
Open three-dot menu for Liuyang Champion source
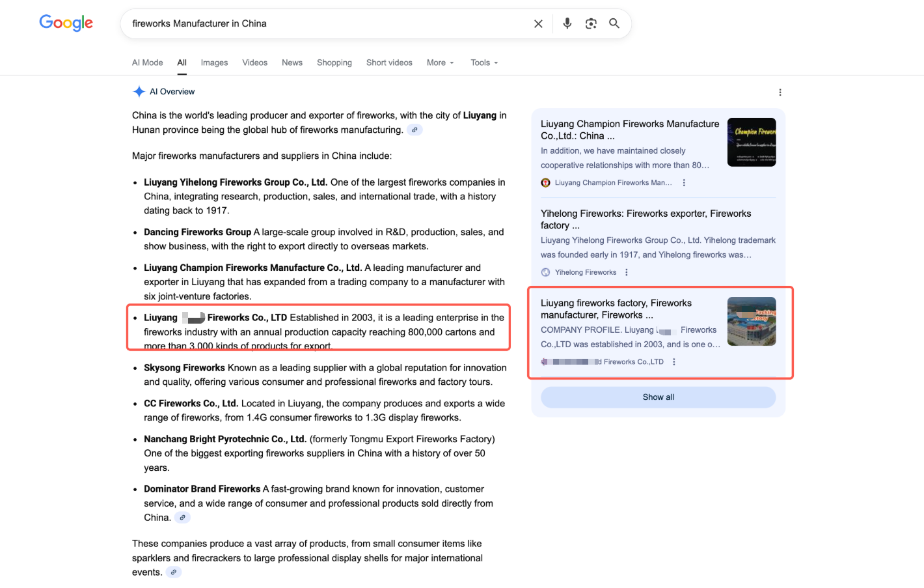(x=684, y=183)
